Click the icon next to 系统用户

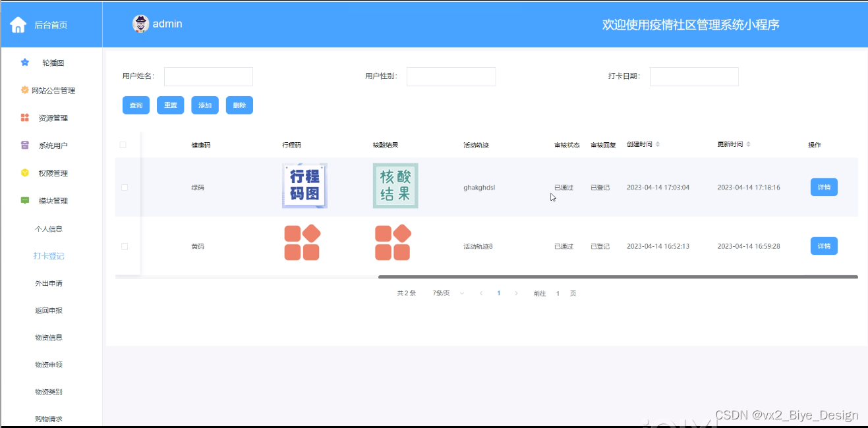(x=25, y=146)
